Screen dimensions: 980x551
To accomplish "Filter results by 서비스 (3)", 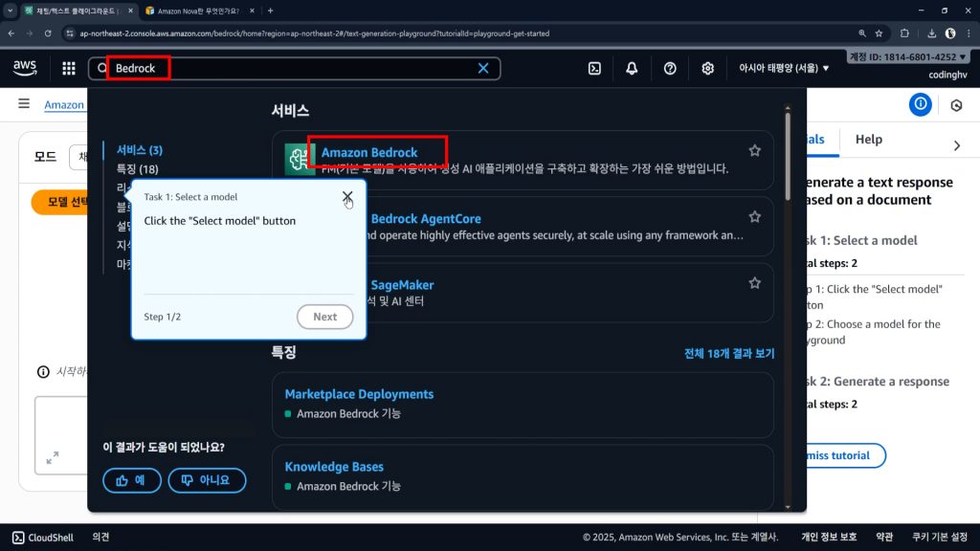I will pos(140,150).
